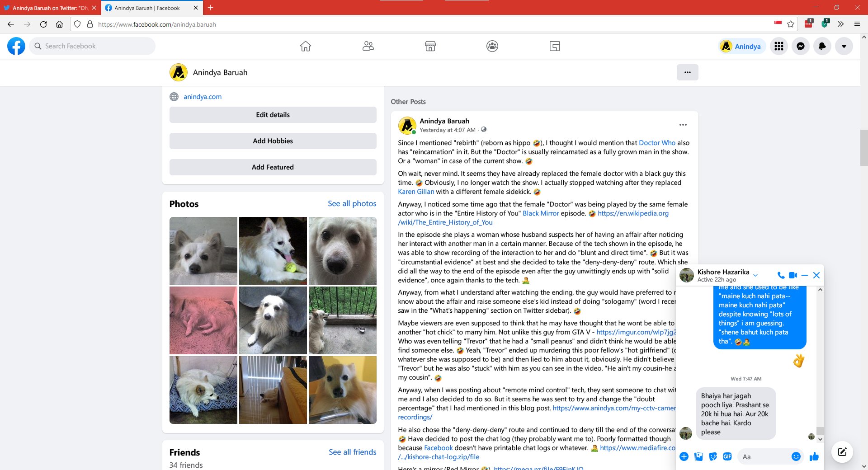This screenshot has width=868, height=470.
Task: Open profile three-dot options button
Action: 687,72
